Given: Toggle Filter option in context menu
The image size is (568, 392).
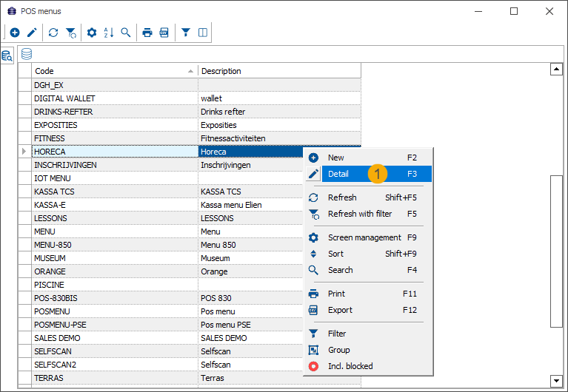Looking at the screenshot, I should click(x=337, y=334).
